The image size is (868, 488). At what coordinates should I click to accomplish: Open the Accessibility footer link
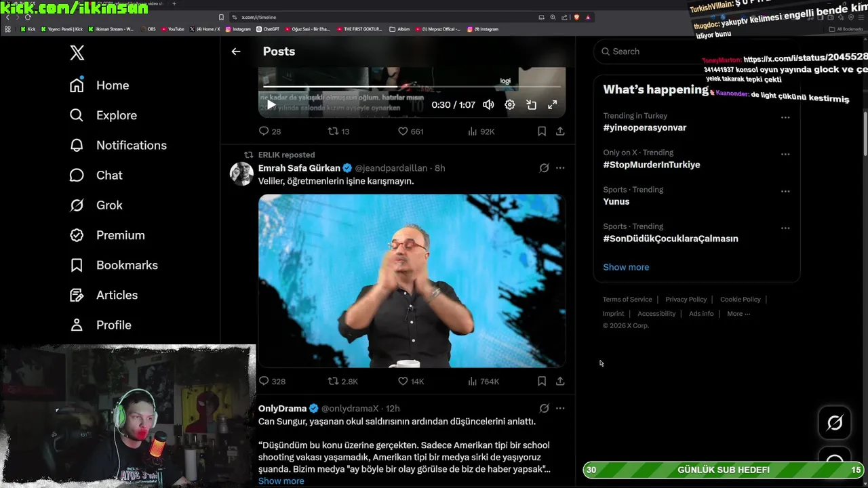point(656,314)
